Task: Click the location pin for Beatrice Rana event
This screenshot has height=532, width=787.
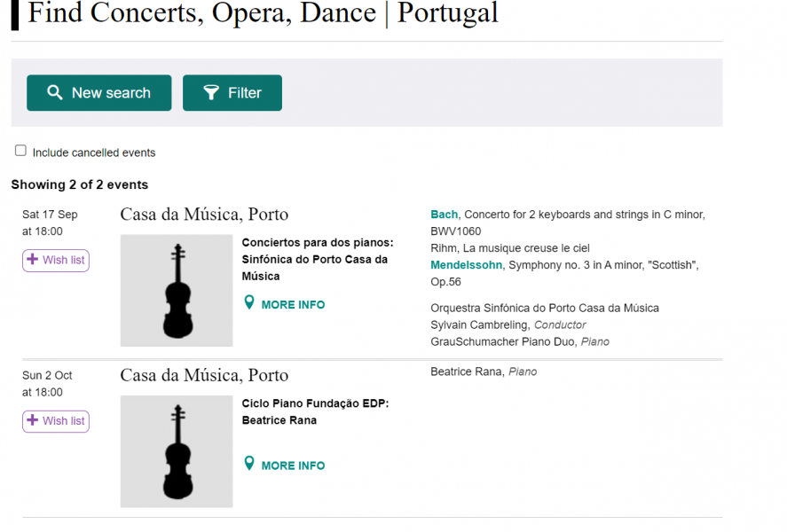Action: [249, 464]
